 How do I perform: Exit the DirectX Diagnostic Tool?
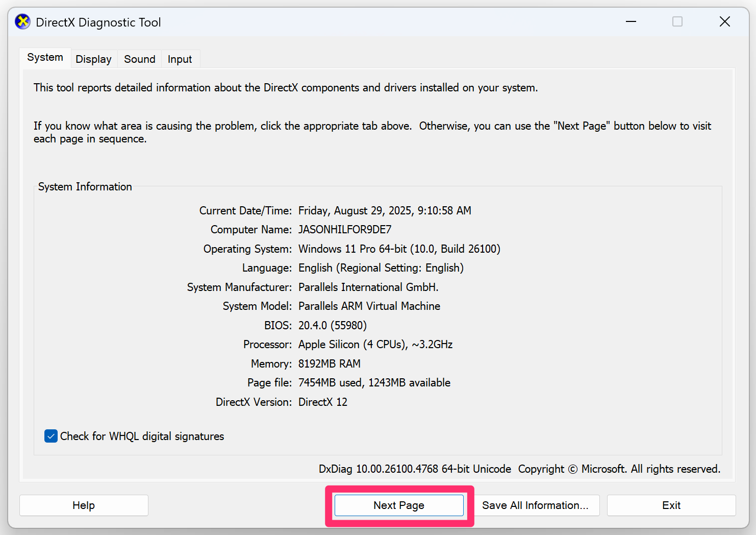coord(671,505)
